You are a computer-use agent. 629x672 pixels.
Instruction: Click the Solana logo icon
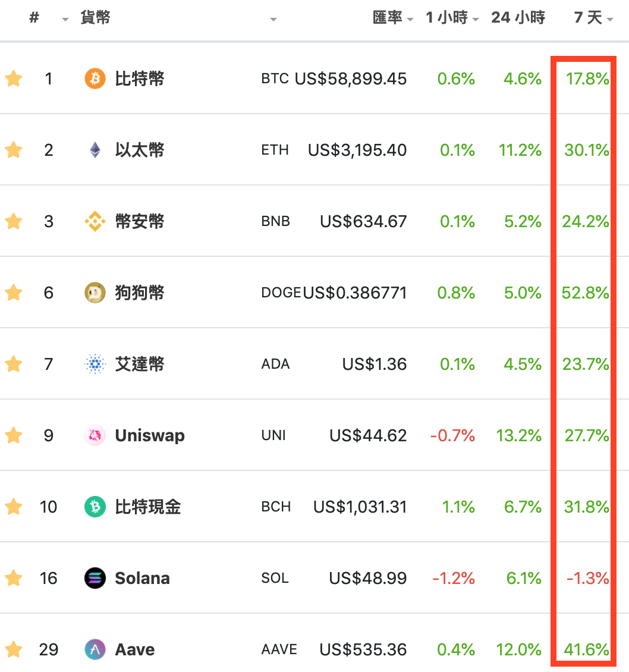95,578
